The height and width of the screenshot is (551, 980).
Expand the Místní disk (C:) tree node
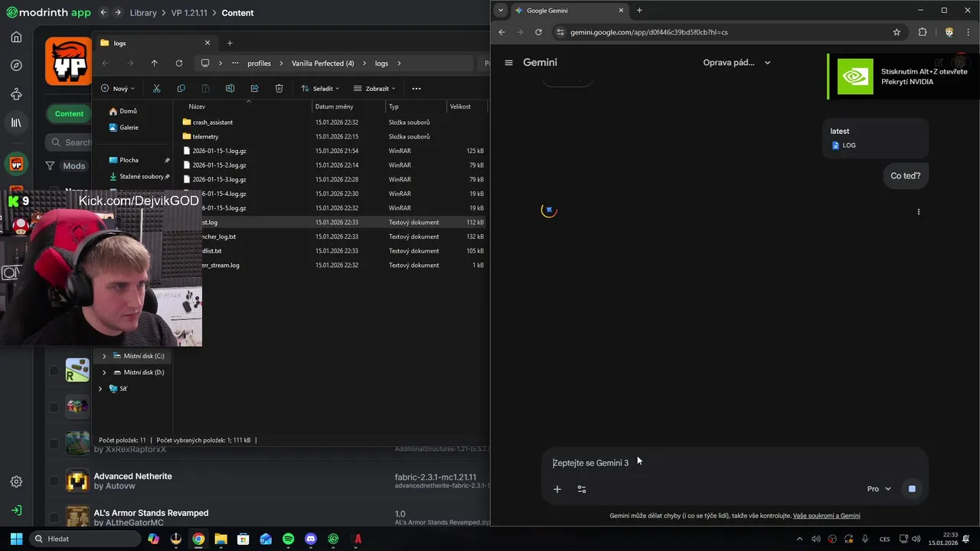tap(104, 356)
